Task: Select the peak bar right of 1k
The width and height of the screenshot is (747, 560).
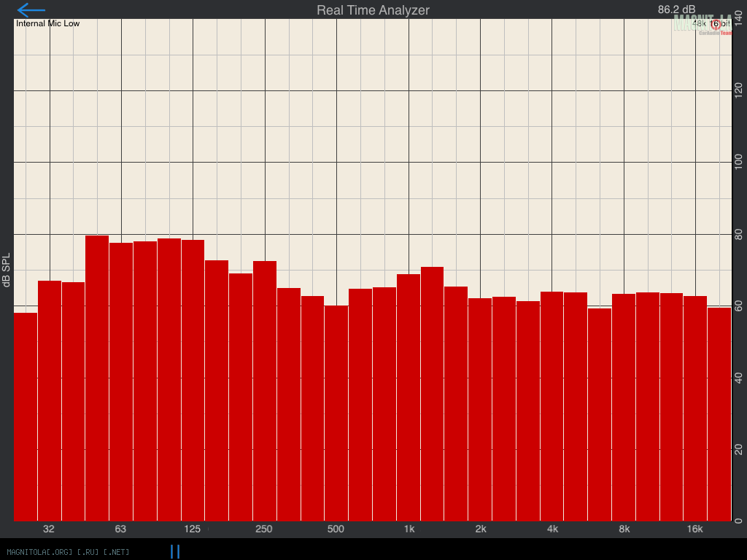Action: coord(432,394)
